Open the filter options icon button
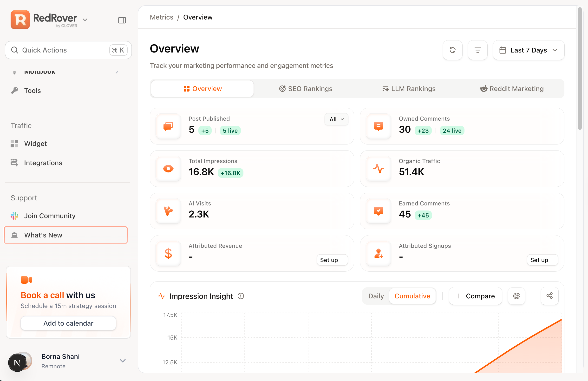This screenshot has height=381, width=588. pyautogui.click(x=477, y=50)
